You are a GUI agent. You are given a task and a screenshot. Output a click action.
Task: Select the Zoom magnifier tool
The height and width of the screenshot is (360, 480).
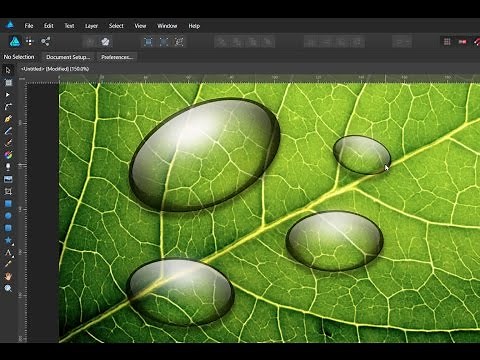point(8,288)
